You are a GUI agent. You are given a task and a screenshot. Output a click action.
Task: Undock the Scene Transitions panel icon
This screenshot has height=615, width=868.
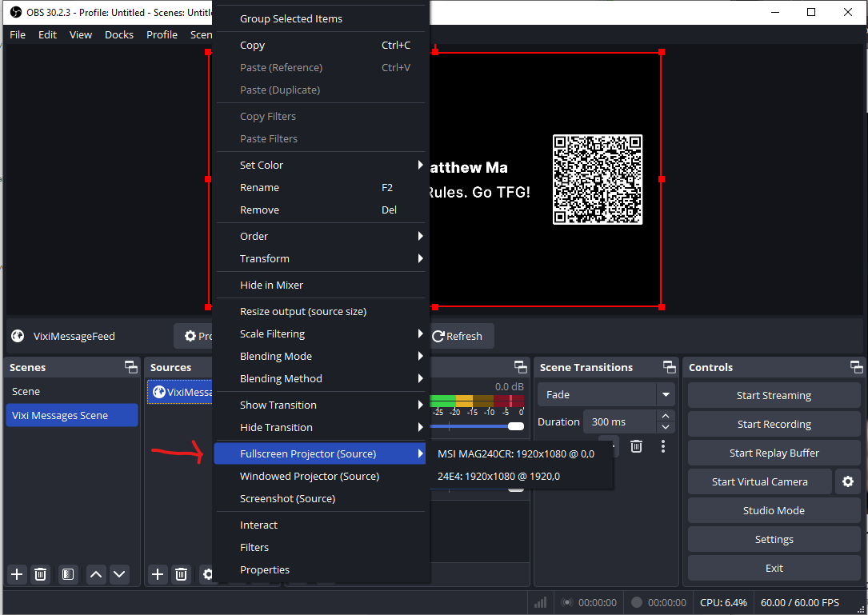[670, 367]
